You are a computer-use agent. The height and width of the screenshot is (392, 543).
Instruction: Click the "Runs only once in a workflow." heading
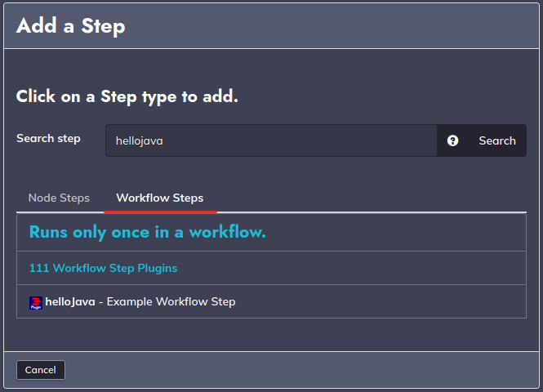coord(148,232)
